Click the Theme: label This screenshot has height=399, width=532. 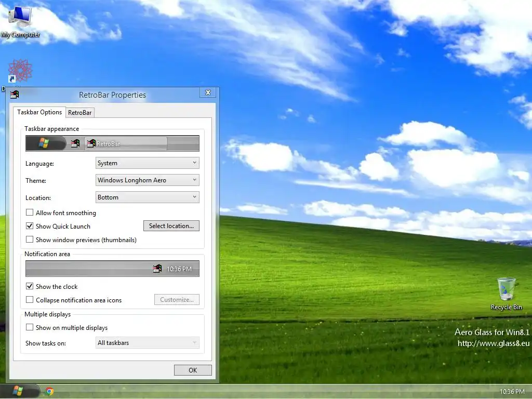click(36, 180)
